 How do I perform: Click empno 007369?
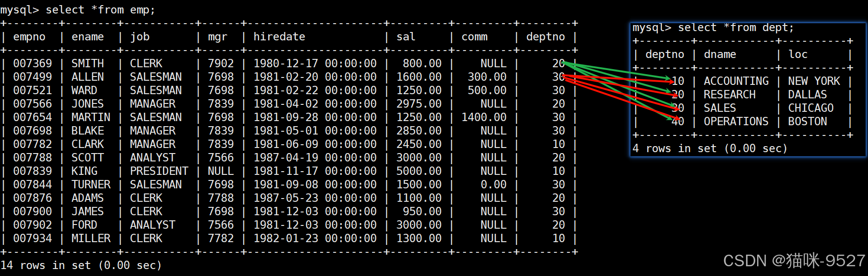click(32, 63)
